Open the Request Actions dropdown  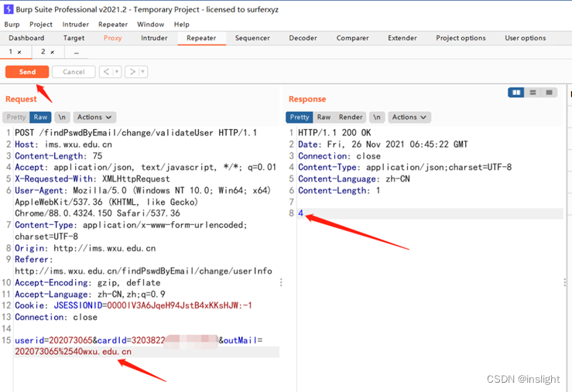pos(94,117)
